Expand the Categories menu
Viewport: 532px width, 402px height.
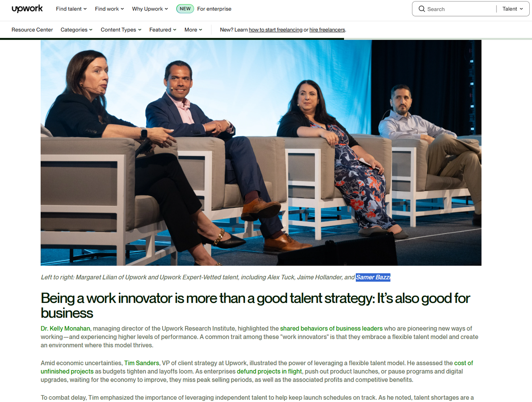point(76,30)
